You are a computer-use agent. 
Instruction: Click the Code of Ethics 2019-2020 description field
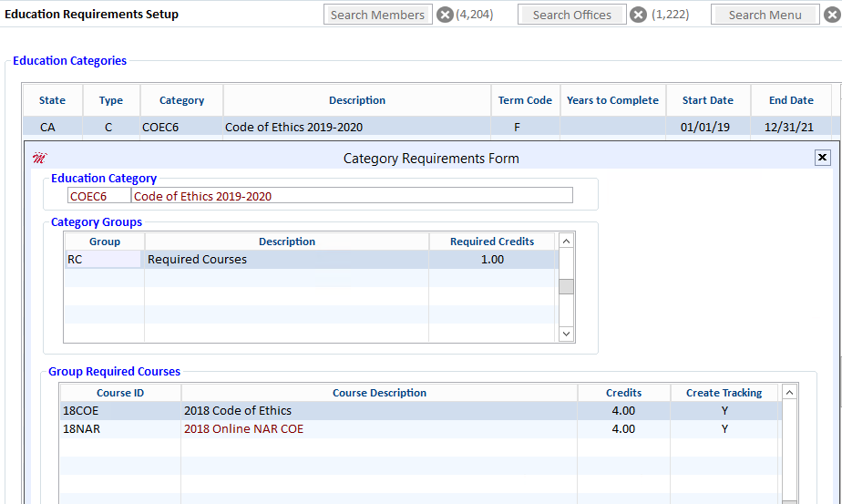point(352,196)
